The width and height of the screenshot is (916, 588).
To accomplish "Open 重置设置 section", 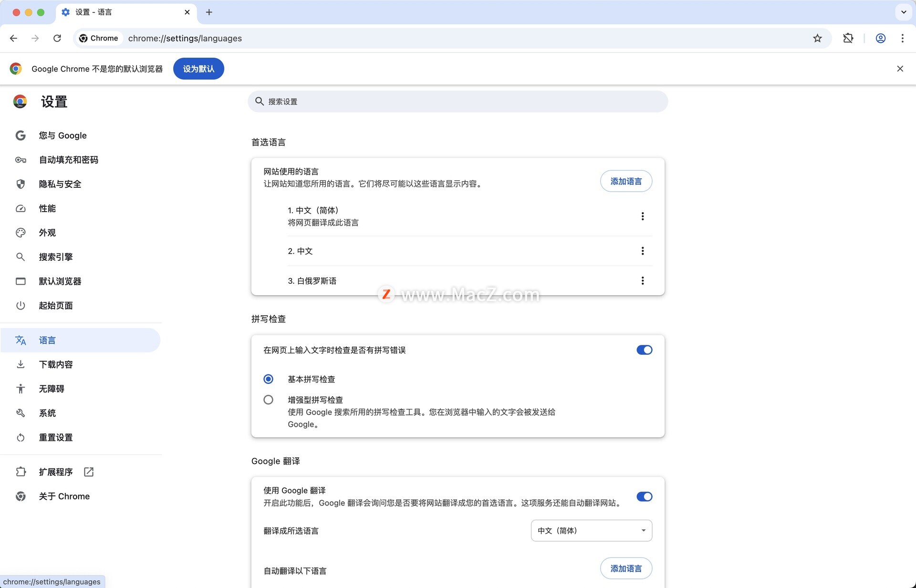I will (80, 437).
